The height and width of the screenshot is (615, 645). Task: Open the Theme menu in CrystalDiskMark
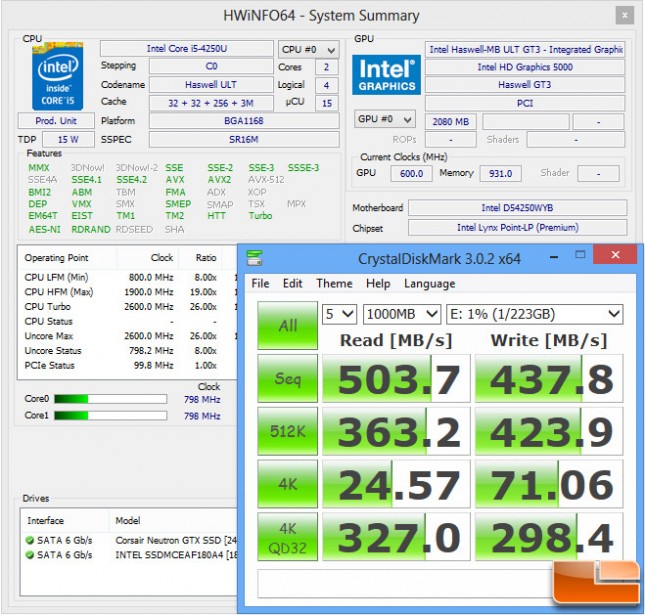pos(334,283)
